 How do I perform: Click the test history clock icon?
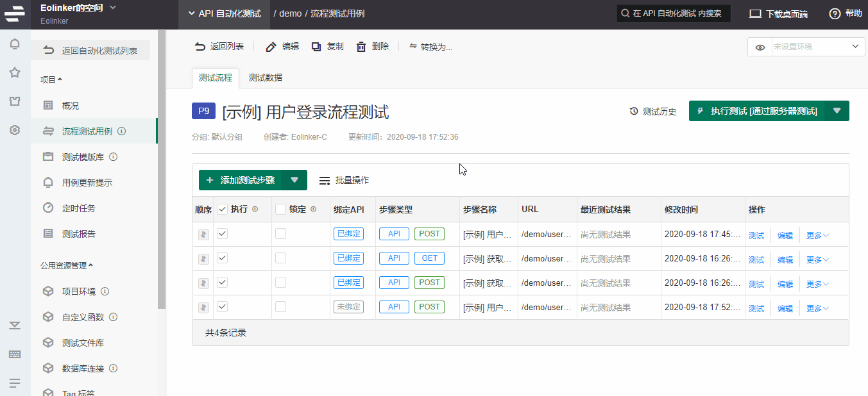(634, 111)
